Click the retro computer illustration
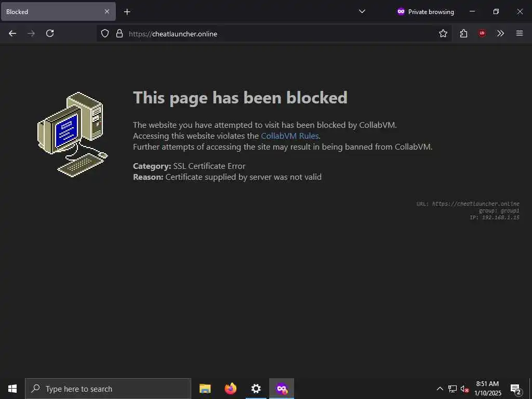Image resolution: width=532 pixels, height=399 pixels. [x=72, y=135]
